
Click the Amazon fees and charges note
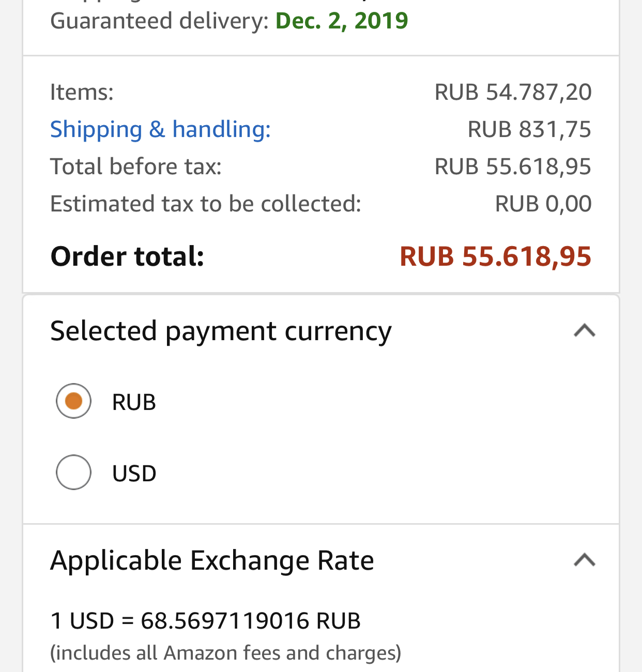[225, 653]
